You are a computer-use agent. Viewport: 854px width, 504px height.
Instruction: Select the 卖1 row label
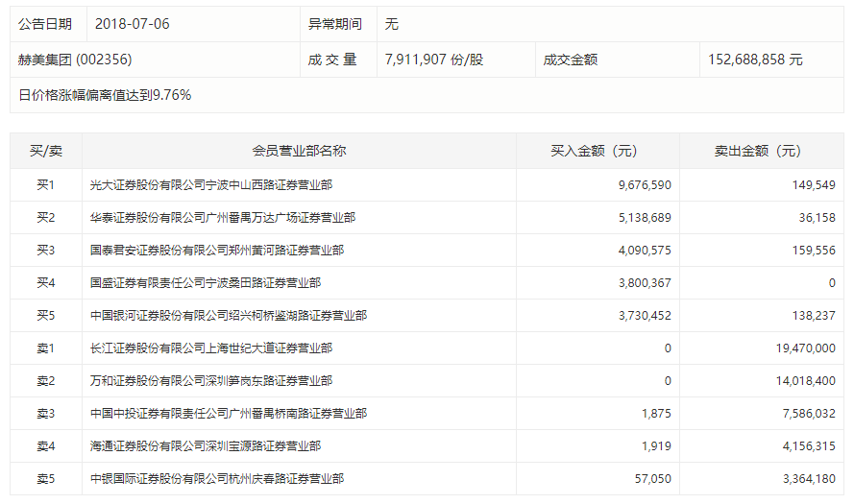click(46, 348)
